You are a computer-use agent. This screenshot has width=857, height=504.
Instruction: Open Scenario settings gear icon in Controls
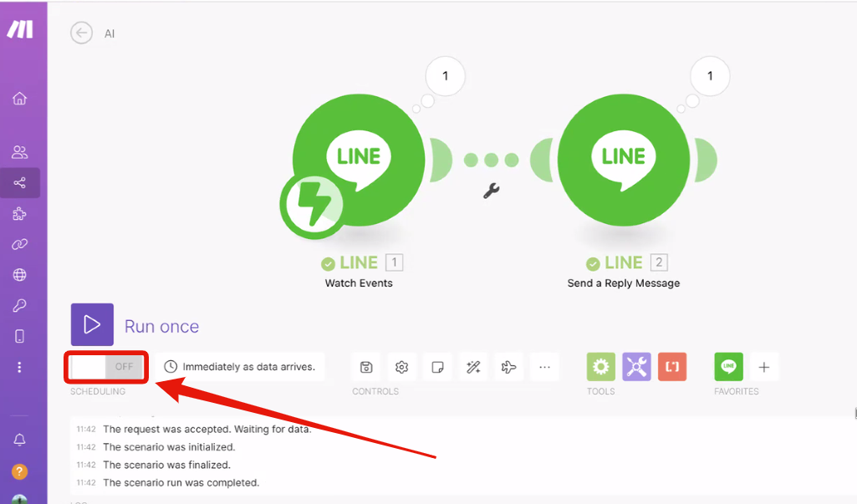(x=401, y=367)
